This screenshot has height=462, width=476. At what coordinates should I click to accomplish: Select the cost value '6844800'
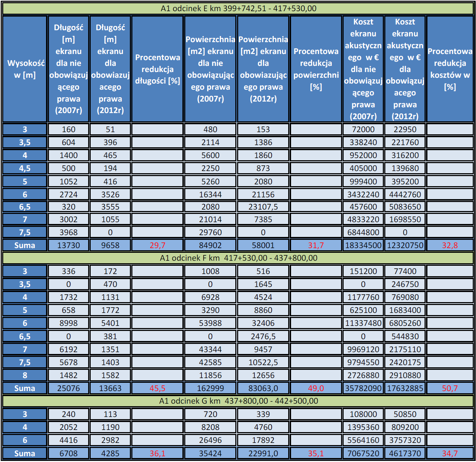pyautogui.click(x=363, y=232)
